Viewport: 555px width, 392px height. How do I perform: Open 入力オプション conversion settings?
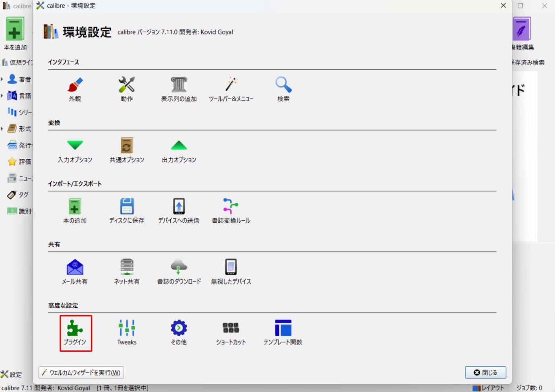click(x=75, y=151)
